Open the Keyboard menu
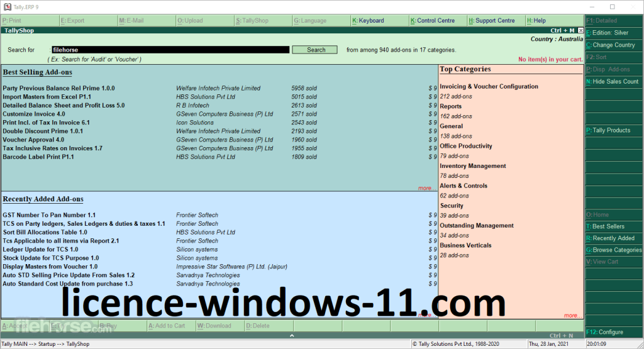Screen dimensions: 644x349 370,21
